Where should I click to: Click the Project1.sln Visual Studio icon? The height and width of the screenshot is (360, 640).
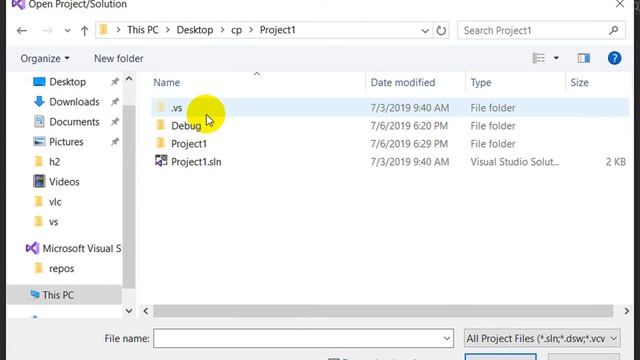coord(161,161)
